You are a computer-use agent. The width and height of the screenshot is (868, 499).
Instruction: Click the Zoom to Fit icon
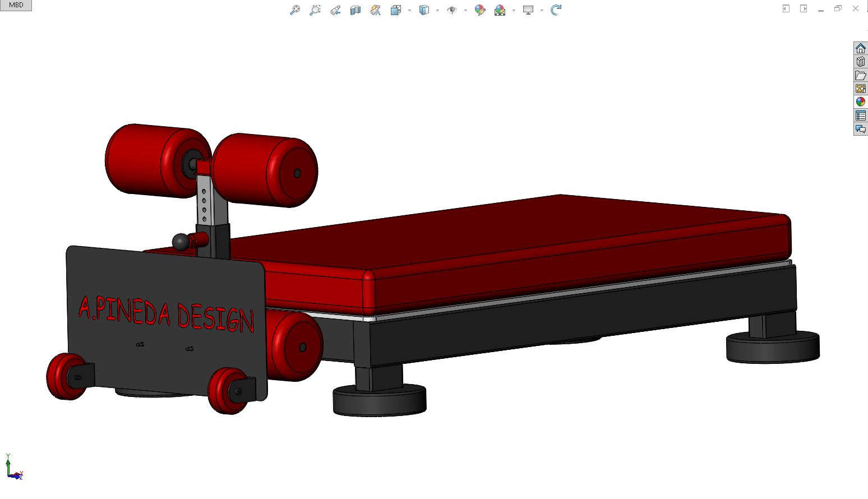[295, 10]
